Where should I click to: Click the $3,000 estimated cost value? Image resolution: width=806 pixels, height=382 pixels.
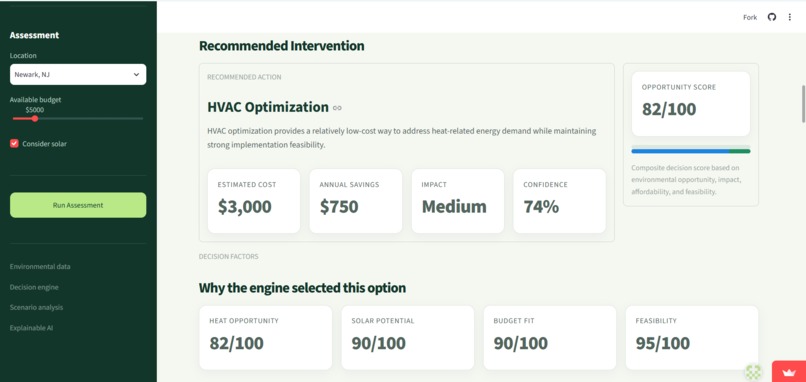pos(245,207)
